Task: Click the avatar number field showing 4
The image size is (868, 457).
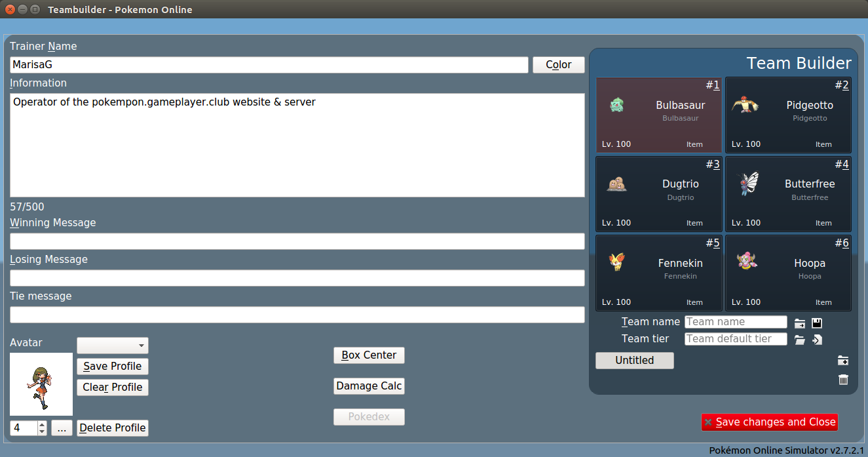Action: (24, 428)
